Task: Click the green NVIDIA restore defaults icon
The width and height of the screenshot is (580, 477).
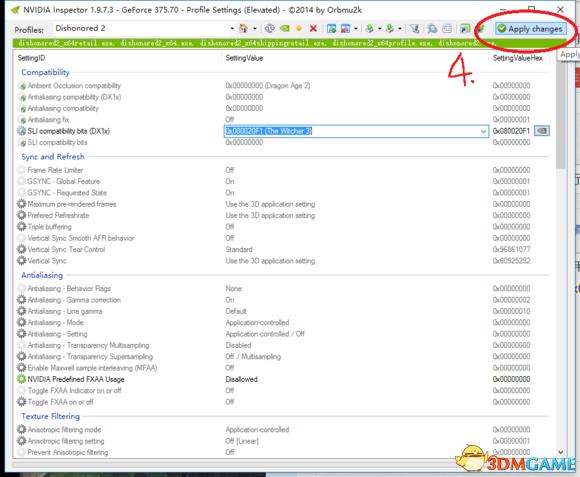Action: click(x=284, y=28)
